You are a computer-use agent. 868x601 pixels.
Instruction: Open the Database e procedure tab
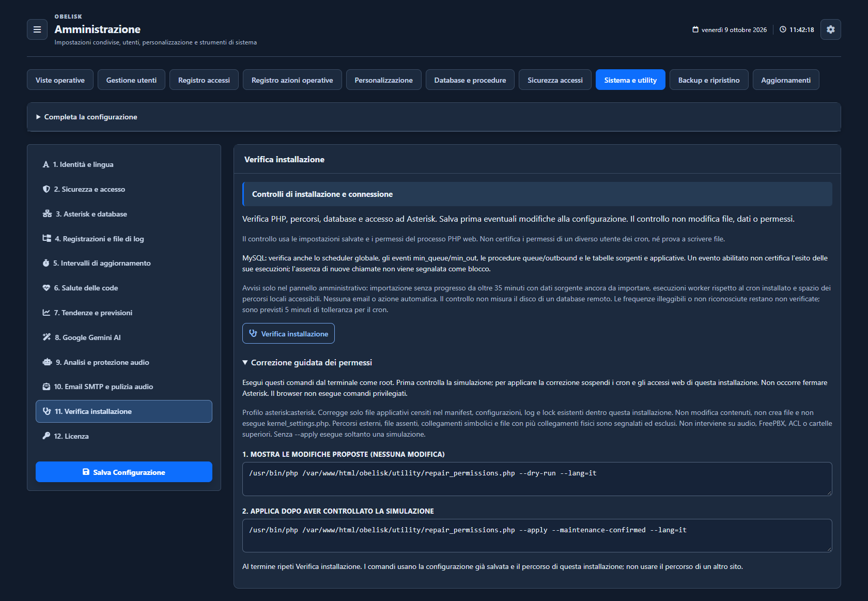pyautogui.click(x=470, y=80)
